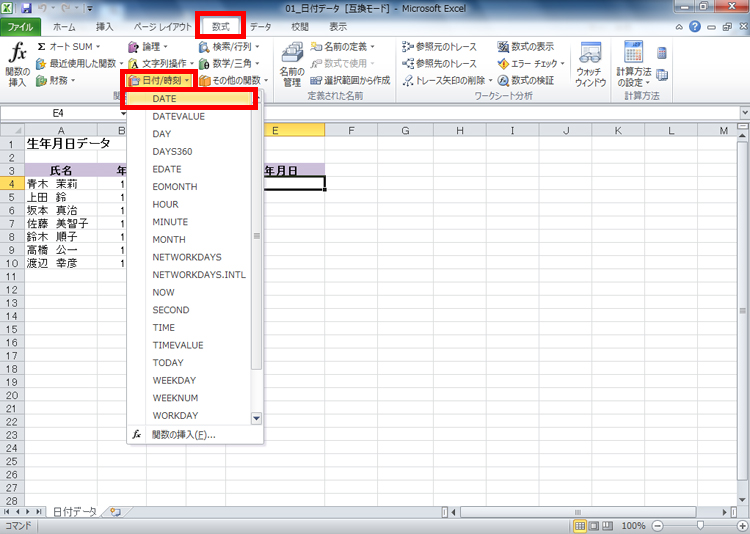Switch to the Review (校閲) tab
The height and width of the screenshot is (534, 750).
coord(300,27)
